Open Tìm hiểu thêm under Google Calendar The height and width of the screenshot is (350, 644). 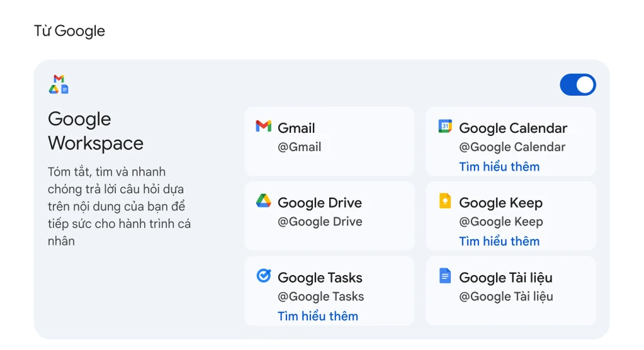[499, 166]
